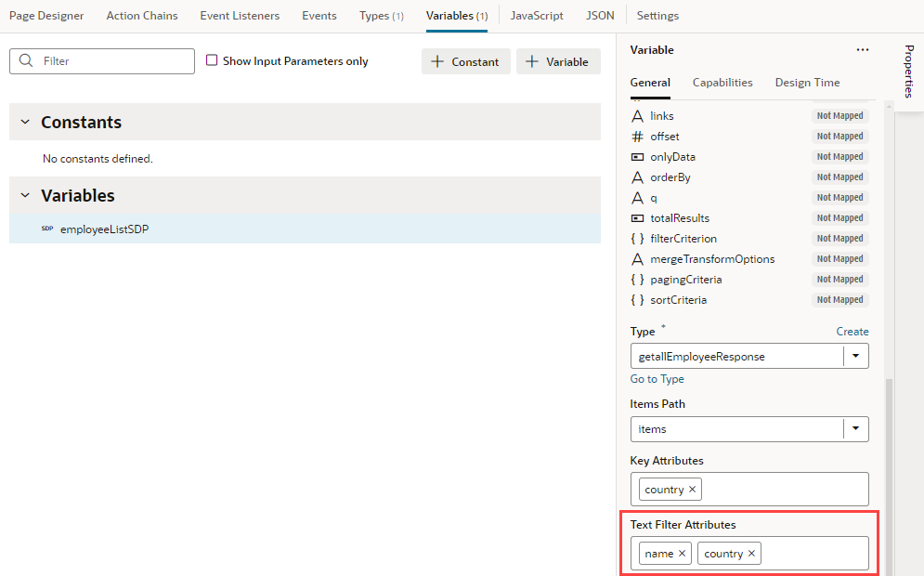Click the string icon next to q
Image resolution: width=924 pixels, height=576 pixels.
[637, 198]
